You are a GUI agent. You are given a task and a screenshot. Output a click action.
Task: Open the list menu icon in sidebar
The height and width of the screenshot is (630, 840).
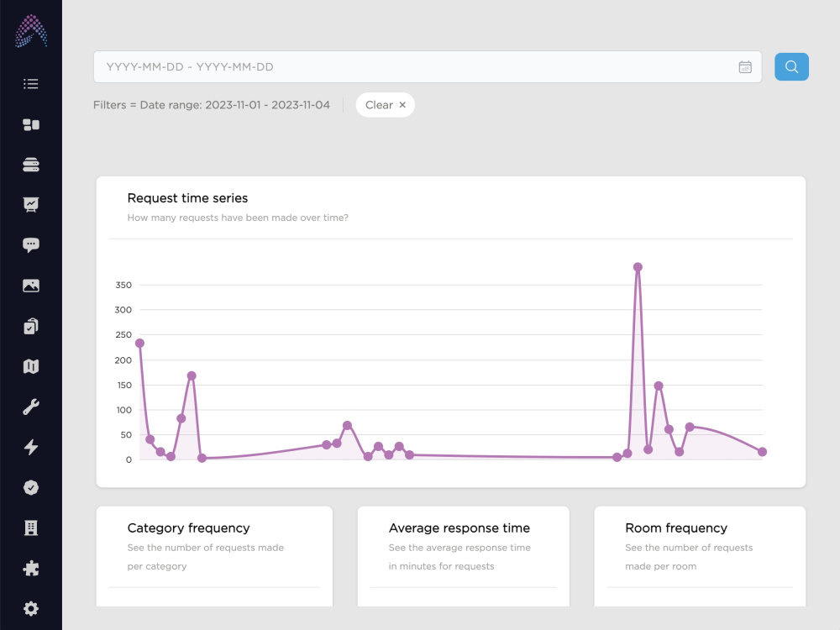[31, 83]
